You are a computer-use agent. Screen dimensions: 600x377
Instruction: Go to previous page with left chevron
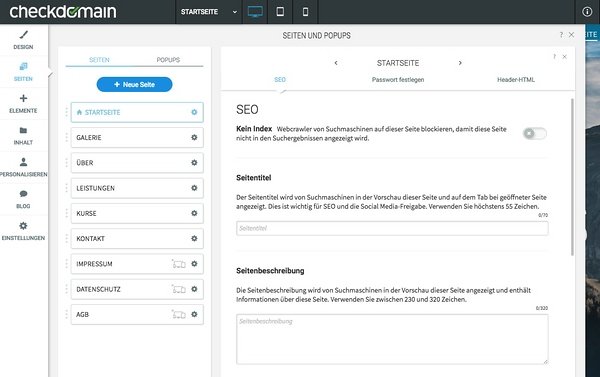(336, 63)
